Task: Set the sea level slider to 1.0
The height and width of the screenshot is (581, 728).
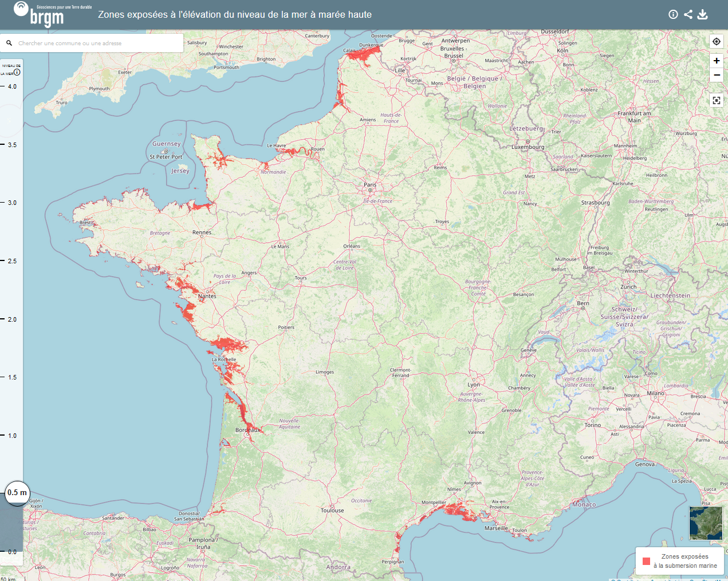Action: pyautogui.click(x=12, y=436)
